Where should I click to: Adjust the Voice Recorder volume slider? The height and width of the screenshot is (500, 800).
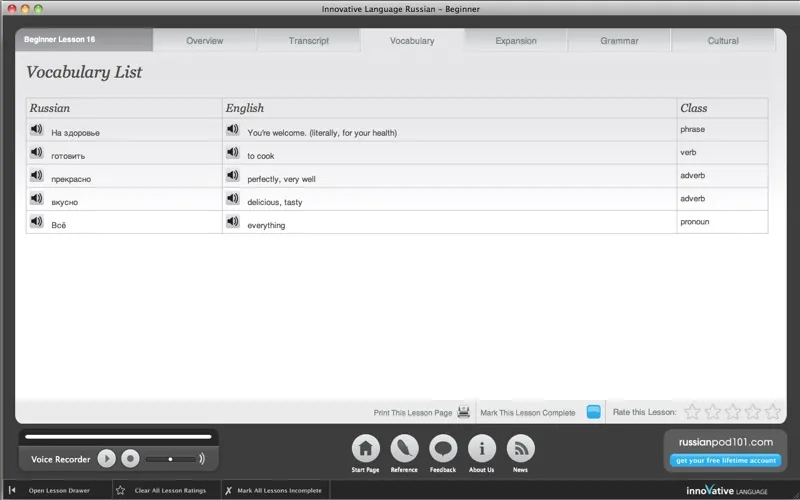pos(170,459)
